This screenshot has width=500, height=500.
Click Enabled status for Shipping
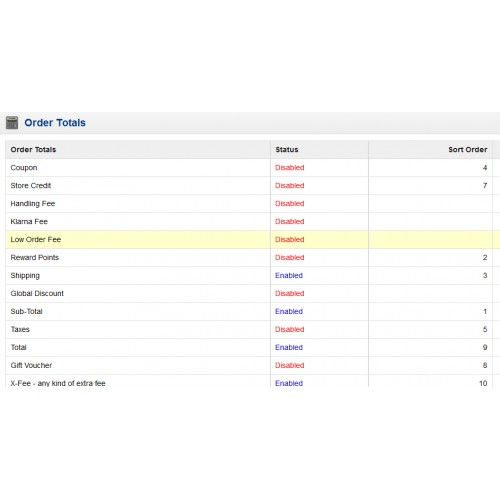point(289,276)
